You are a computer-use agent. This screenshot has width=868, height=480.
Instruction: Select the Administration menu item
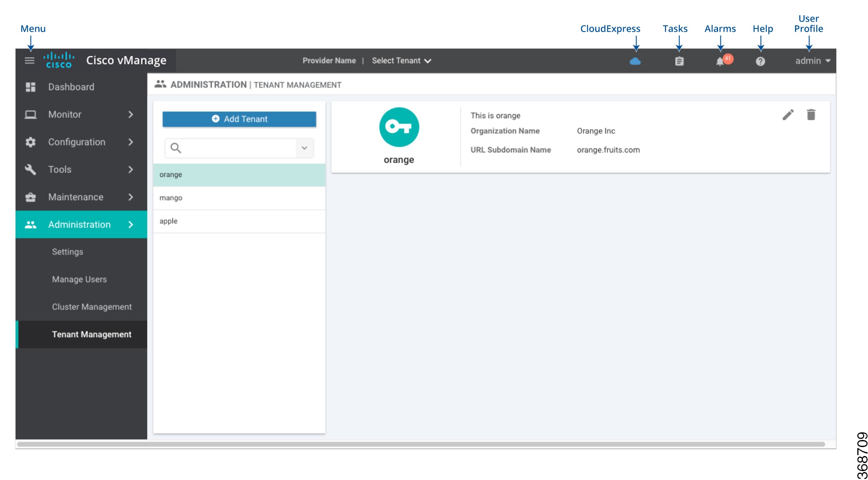81,225
